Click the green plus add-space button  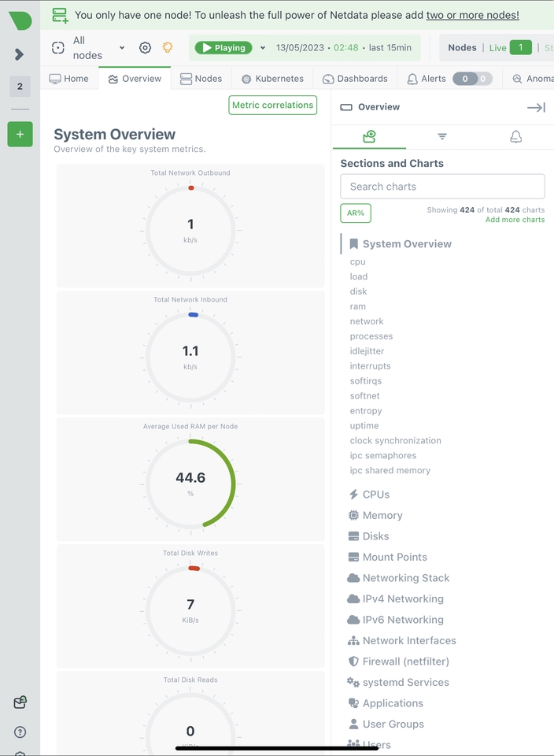coord(20,134)
